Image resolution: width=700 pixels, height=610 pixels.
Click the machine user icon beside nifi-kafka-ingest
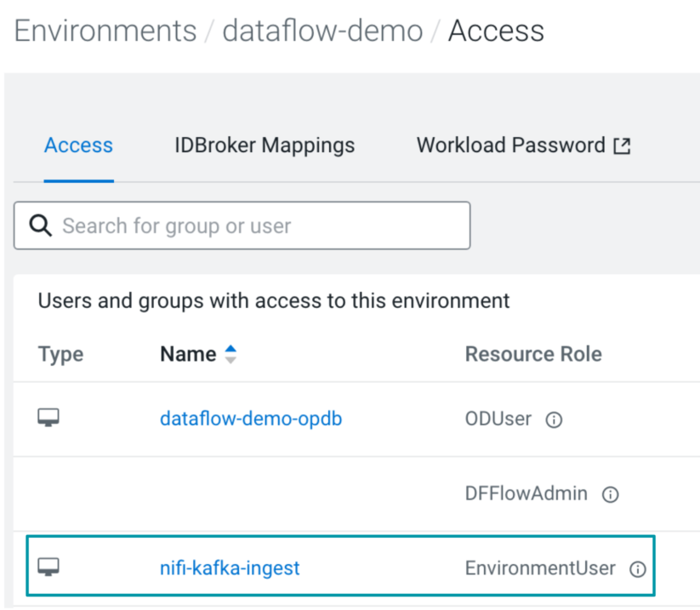[x=48, y=567]
